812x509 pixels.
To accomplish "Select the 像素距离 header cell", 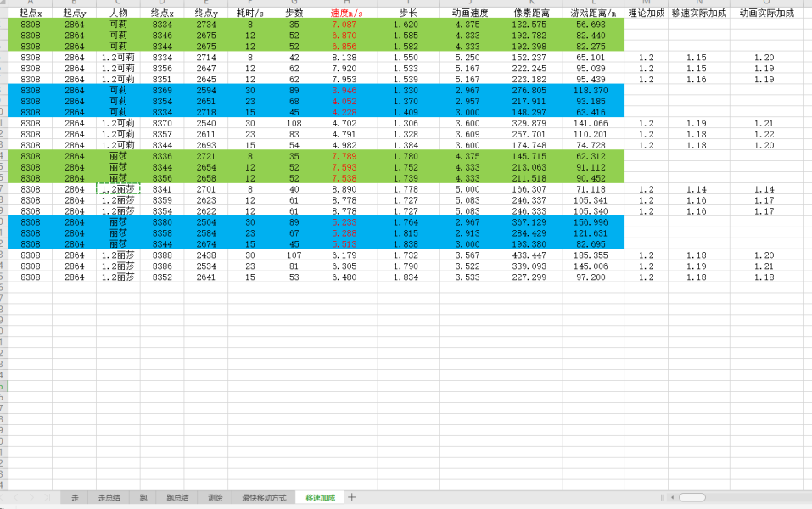I will pyautogui.click(x=532, y=13).
